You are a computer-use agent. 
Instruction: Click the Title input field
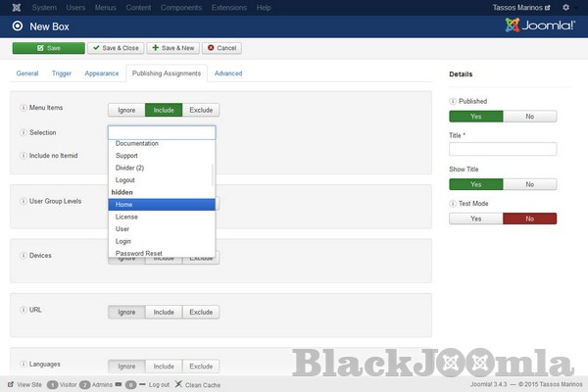click(503, 149)
